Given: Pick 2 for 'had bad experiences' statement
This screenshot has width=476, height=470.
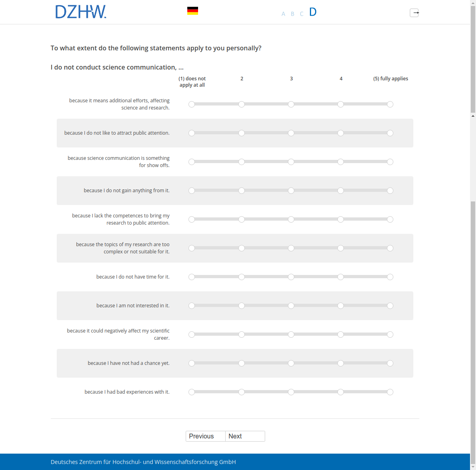Looking at the screenshot, I should [x=242, y=392].
